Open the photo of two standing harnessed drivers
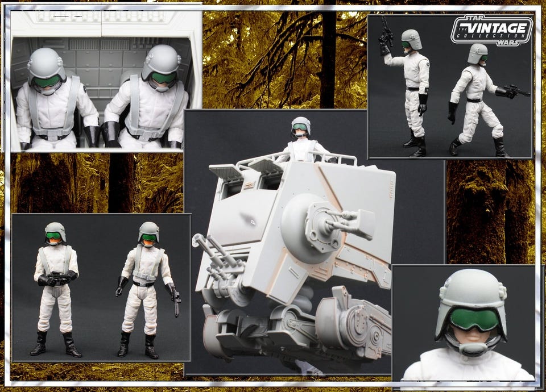This screenshot has height=392, width=546. [x=101, y=287]
